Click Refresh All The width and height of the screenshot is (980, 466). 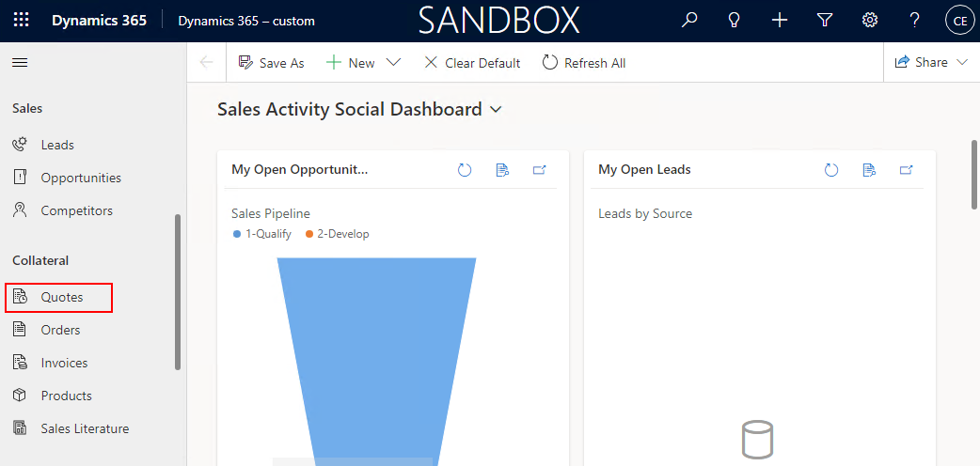point(584,62)
